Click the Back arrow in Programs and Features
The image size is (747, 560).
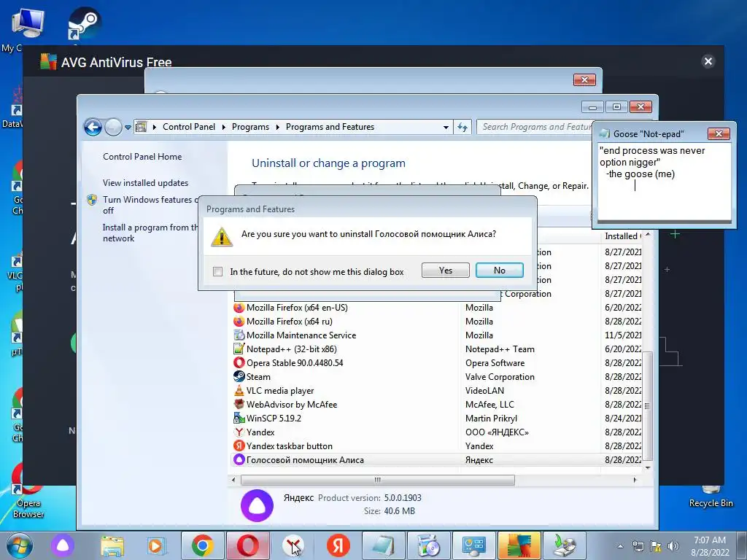93,127
